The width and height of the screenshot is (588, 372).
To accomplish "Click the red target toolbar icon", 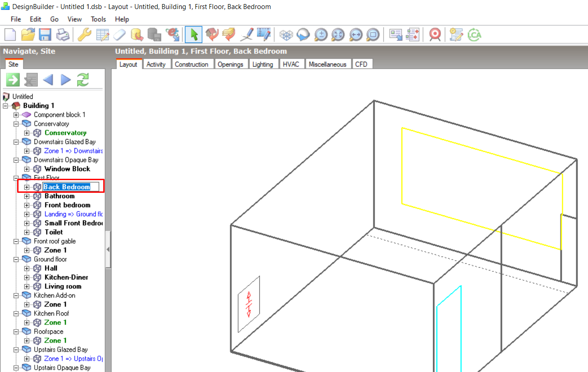I will click(x=435, y=34).
